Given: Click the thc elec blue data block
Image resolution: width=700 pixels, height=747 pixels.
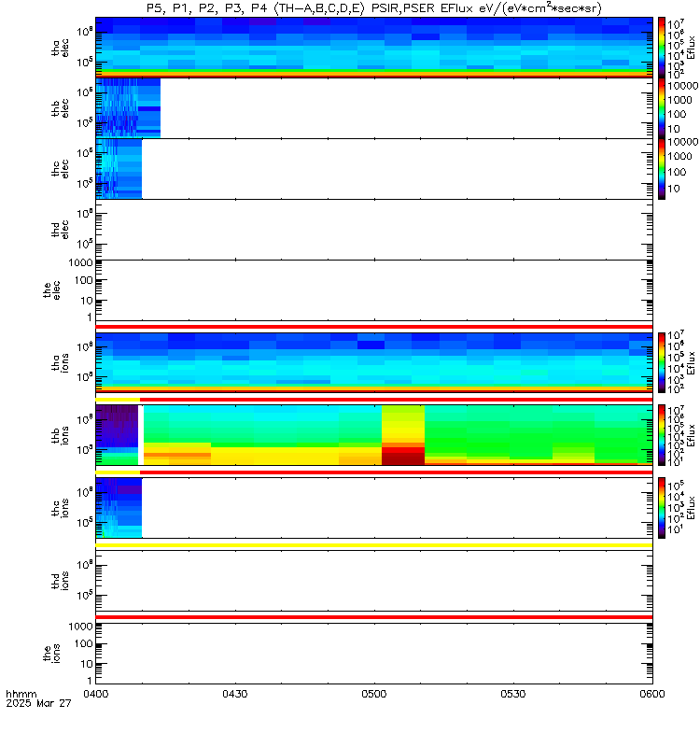Looking at the screenshot, I should (x=119, y=169).
